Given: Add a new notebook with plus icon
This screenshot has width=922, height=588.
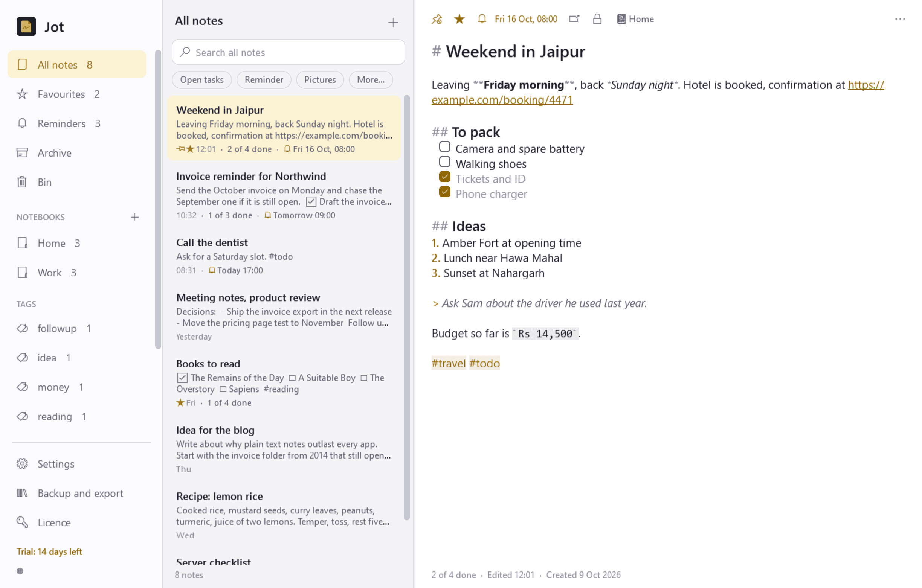Looking at the screenshot, I should [134, 217].
